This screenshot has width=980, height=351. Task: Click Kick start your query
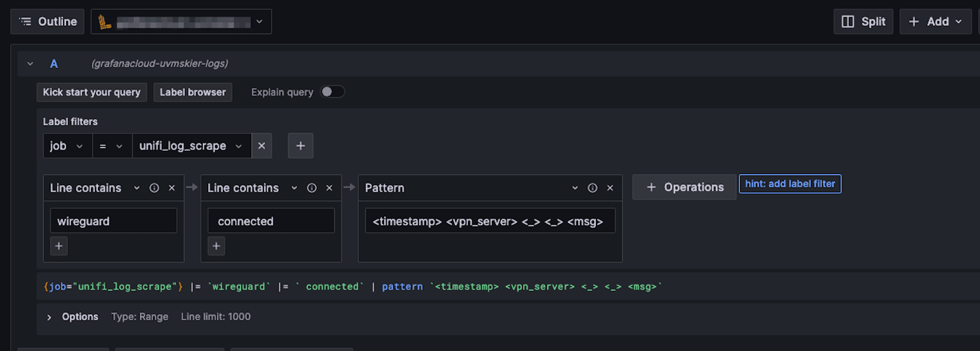92,92
